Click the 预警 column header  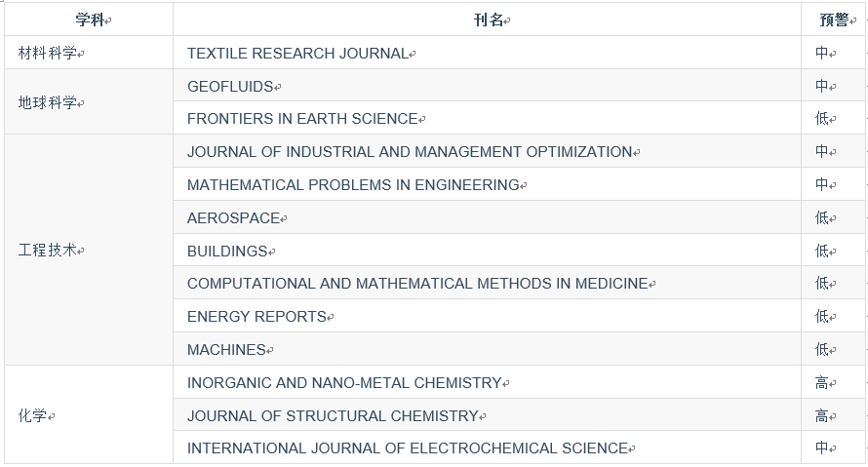pyautogui.click(x=834, y=20)
